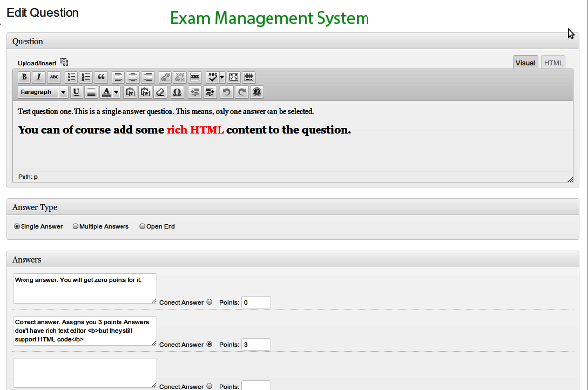Toggle italic formatting in question editor
This screenshot has height=390, width=588.
click(38, 77)
